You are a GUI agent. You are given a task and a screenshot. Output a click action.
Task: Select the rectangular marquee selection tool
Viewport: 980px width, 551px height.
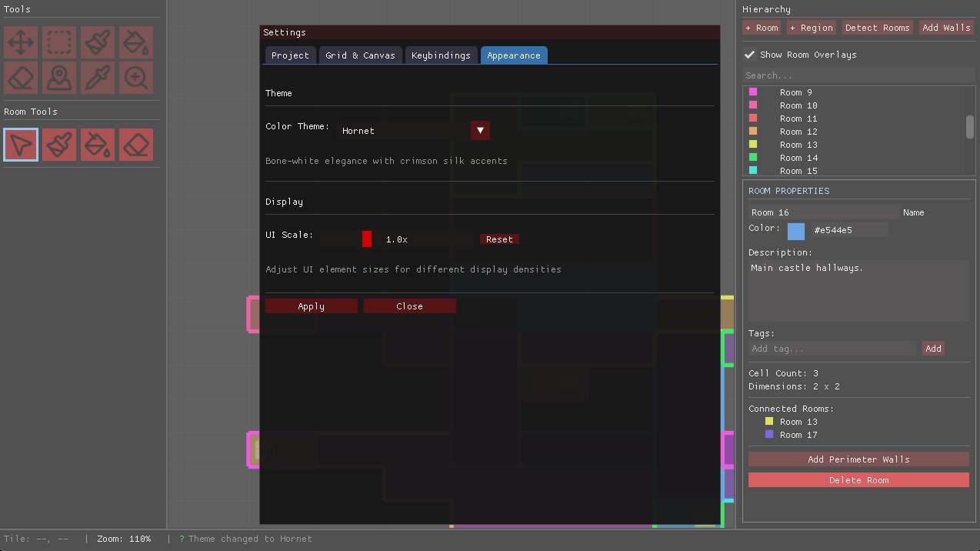(59, 42)
